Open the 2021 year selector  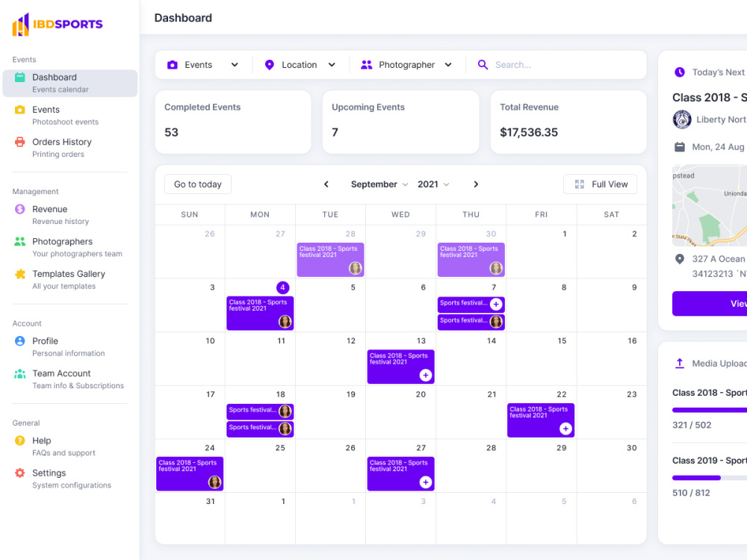coord(433,184)
